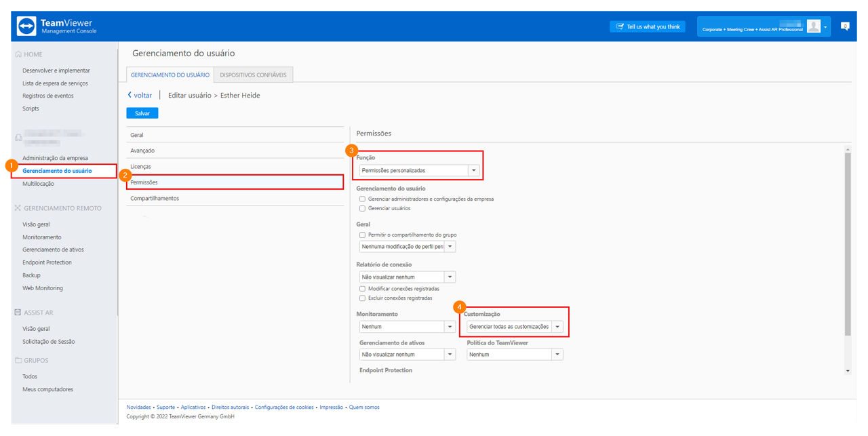Click the permissions panel vertical scrollbar

click(848, 244)
